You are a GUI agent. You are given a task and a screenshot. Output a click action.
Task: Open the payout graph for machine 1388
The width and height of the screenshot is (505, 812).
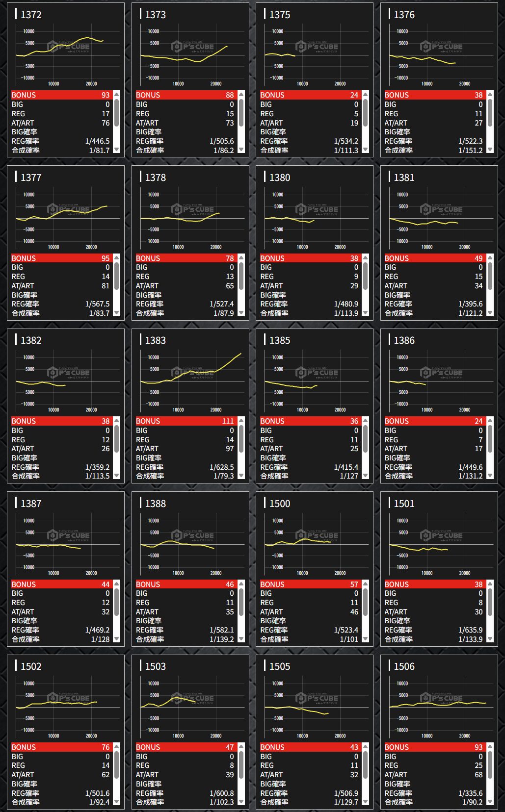coord(190,545)
